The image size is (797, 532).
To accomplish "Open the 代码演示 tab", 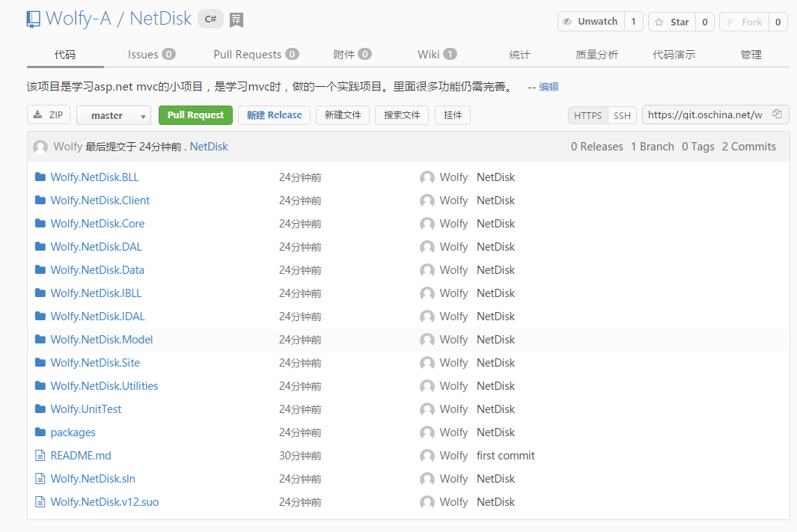I will [674, 55].
